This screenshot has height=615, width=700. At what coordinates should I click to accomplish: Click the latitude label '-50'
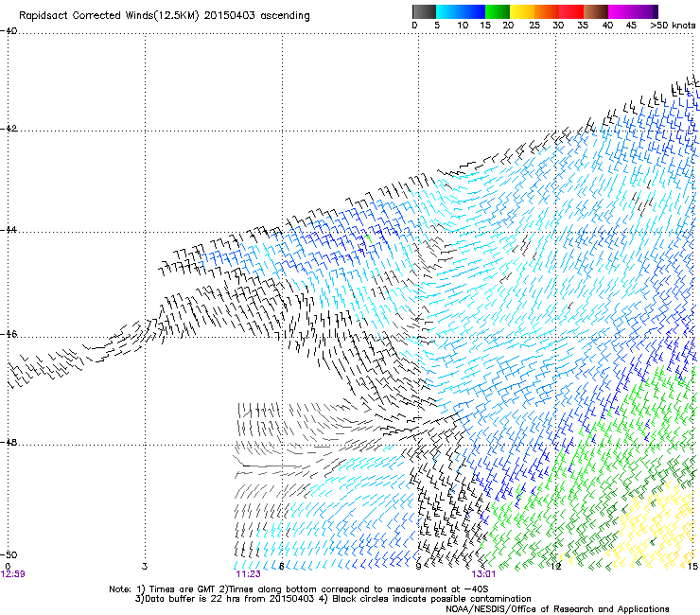pyautogui.click(x=9, y=554)
